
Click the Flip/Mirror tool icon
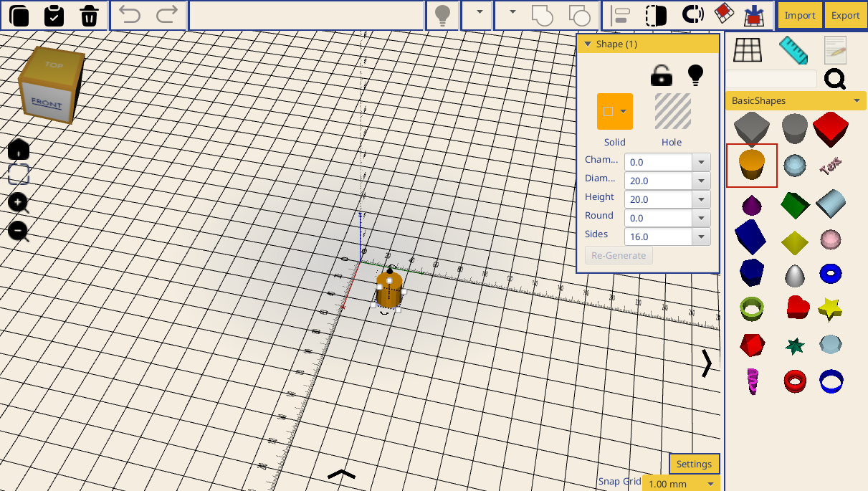point(656,15)
